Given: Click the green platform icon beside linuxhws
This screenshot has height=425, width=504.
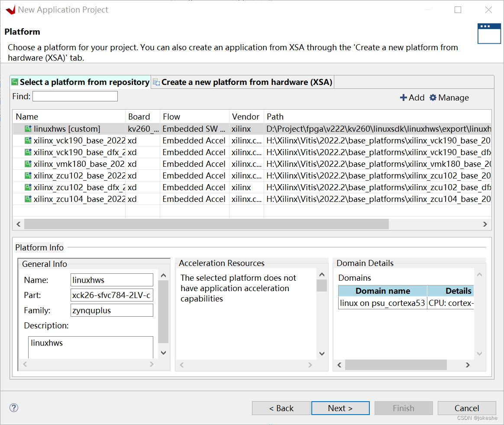Looking at the screenshot, I should pyautogui.click(x=28, y=129).
